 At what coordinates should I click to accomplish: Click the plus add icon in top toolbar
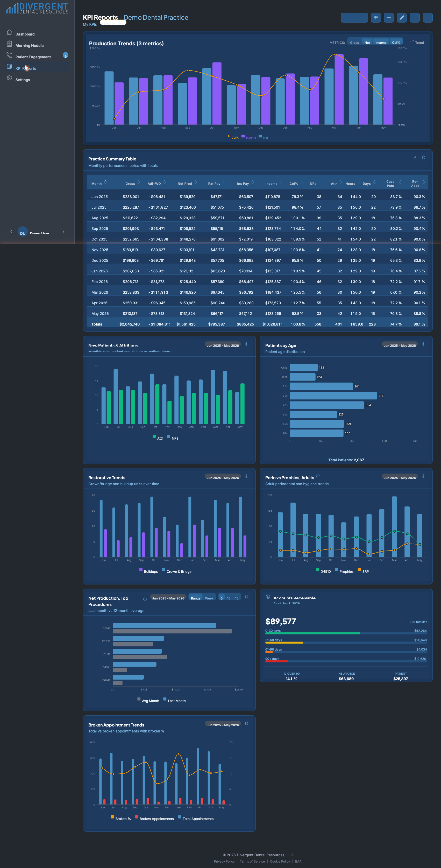(389, 18)
